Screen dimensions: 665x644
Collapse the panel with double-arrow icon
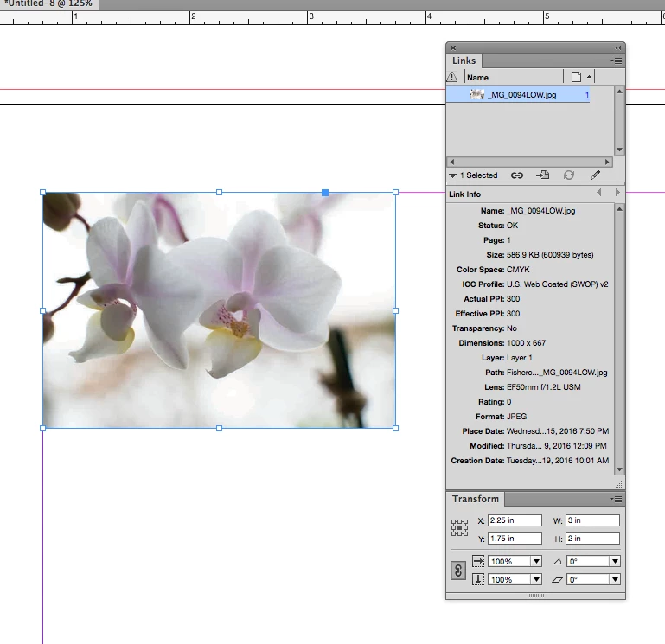tap(617, 48)
